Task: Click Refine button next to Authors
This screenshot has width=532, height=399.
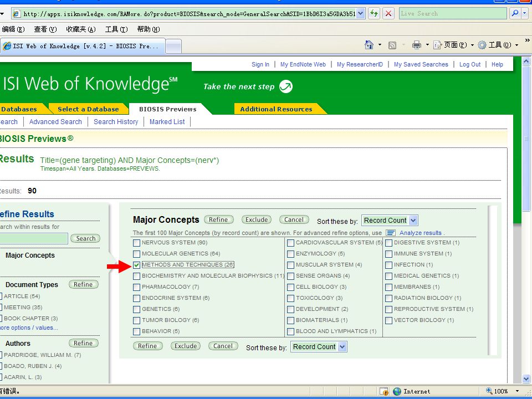Action: pos(83,343)
